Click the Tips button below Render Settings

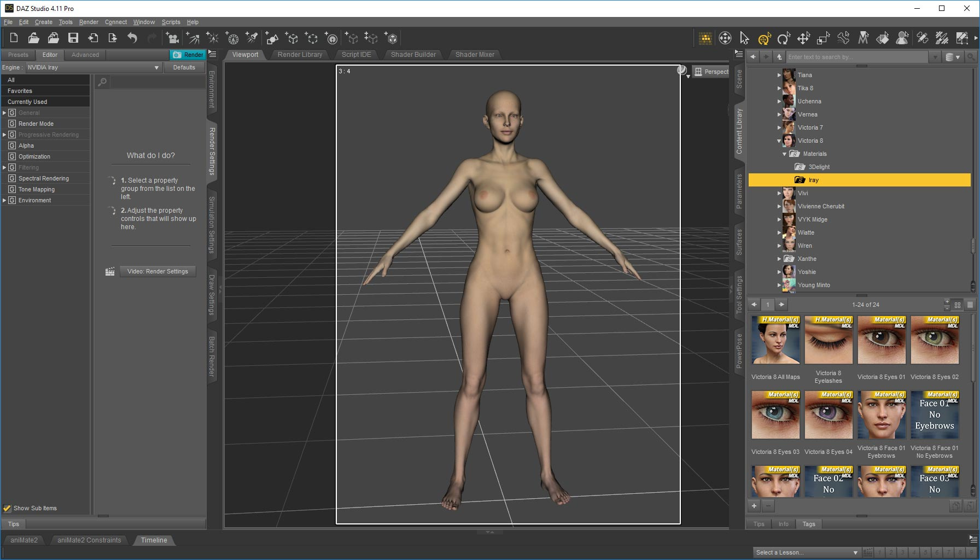coord(14,524)
